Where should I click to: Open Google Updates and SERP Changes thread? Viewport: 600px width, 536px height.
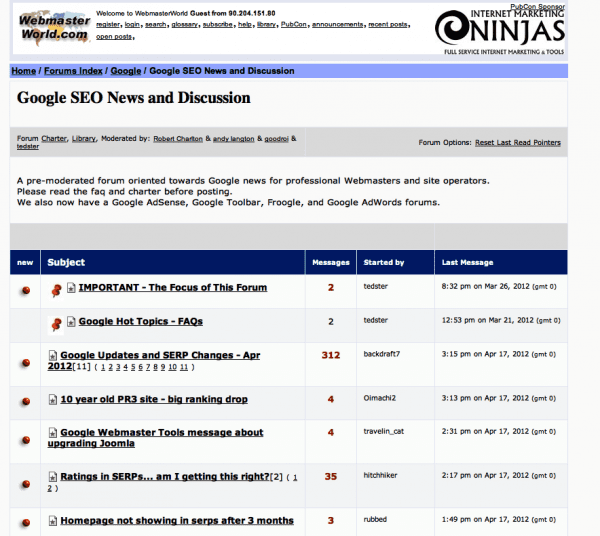tap(154, 360)
